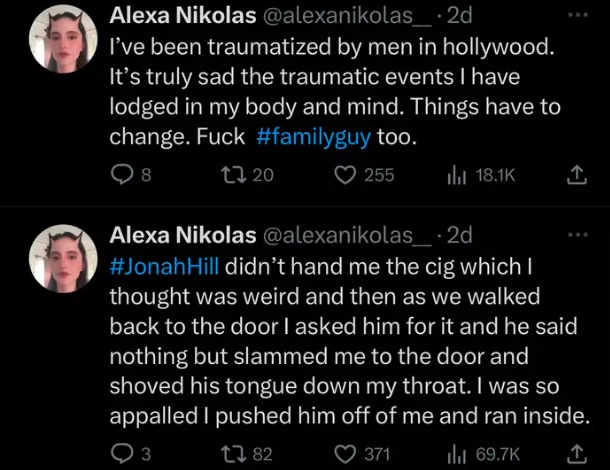The image size is (610, 470).
Task: Open profile picture on second tweet
Action: pos(64,258)
